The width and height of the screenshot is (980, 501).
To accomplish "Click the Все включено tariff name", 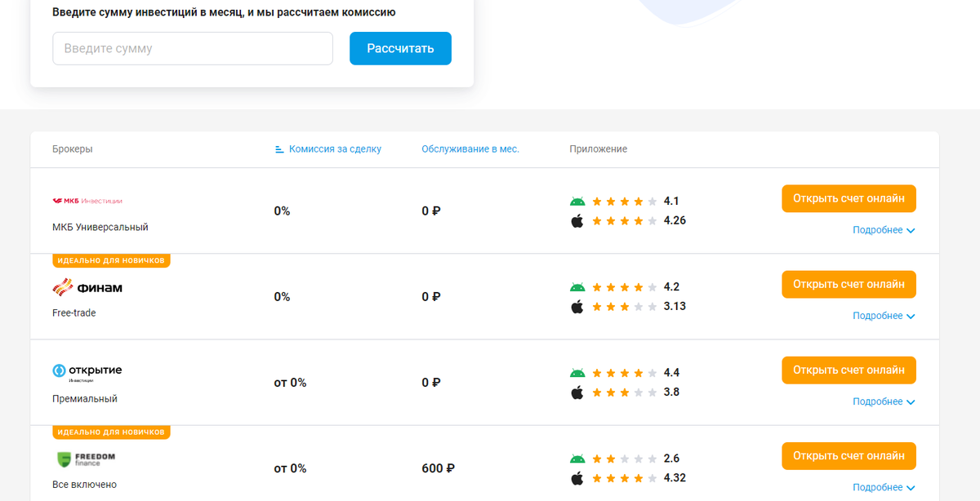I will click(x=85, y=485).
